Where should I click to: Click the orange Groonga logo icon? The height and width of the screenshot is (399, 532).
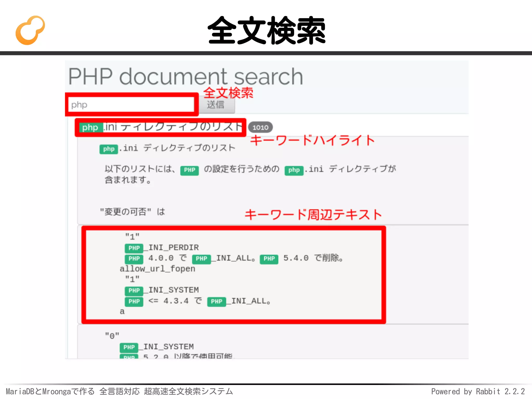tap(30, 30)
